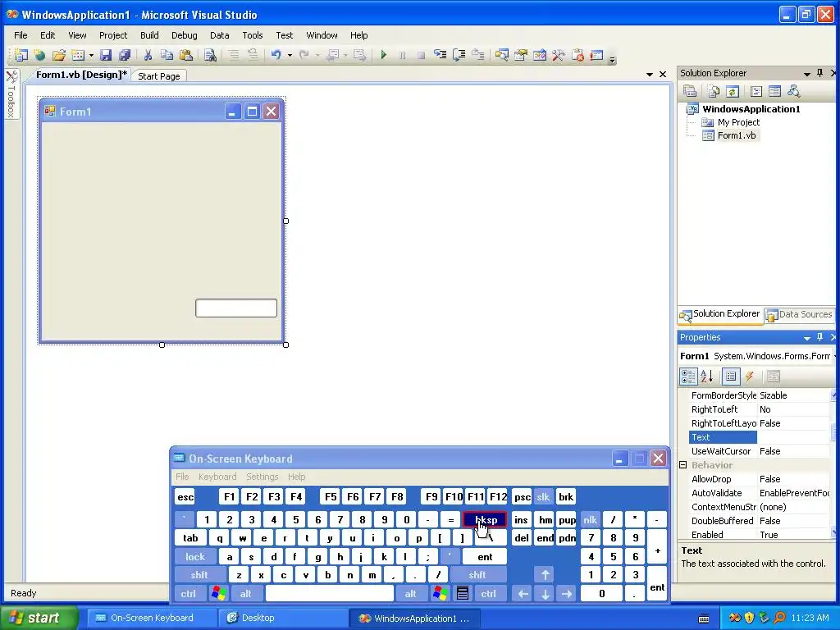
Task: Open Properties Window from main toolbar icon
Action: click(520, 55)
